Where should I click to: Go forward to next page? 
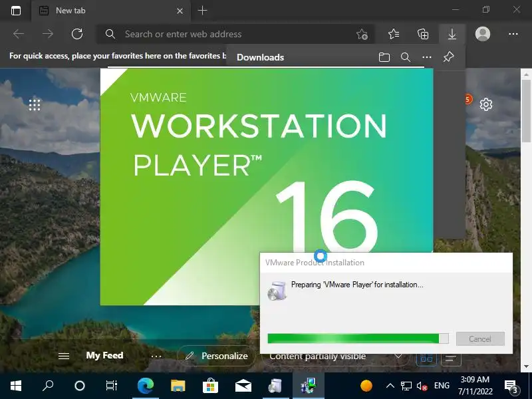point(48,34)
